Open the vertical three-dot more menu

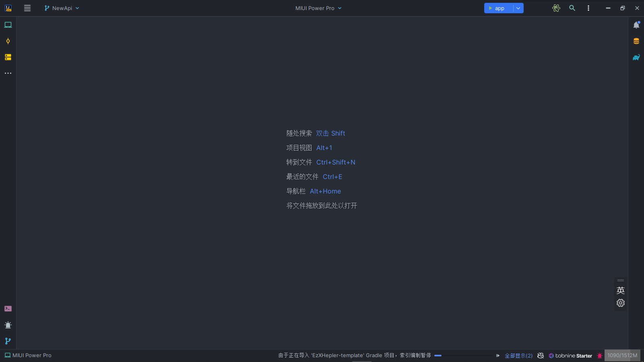point(588,8)
